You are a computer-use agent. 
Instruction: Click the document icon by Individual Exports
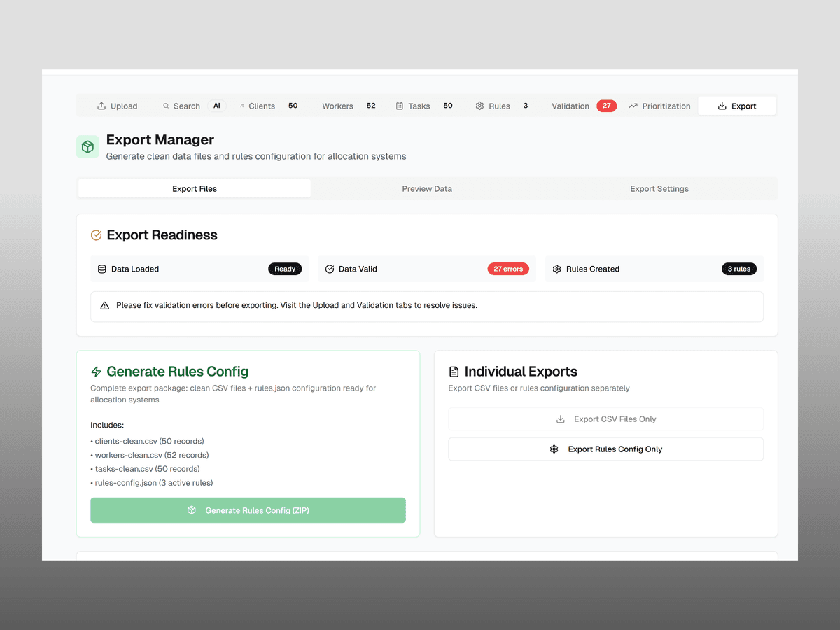click(x=454, y=372)
